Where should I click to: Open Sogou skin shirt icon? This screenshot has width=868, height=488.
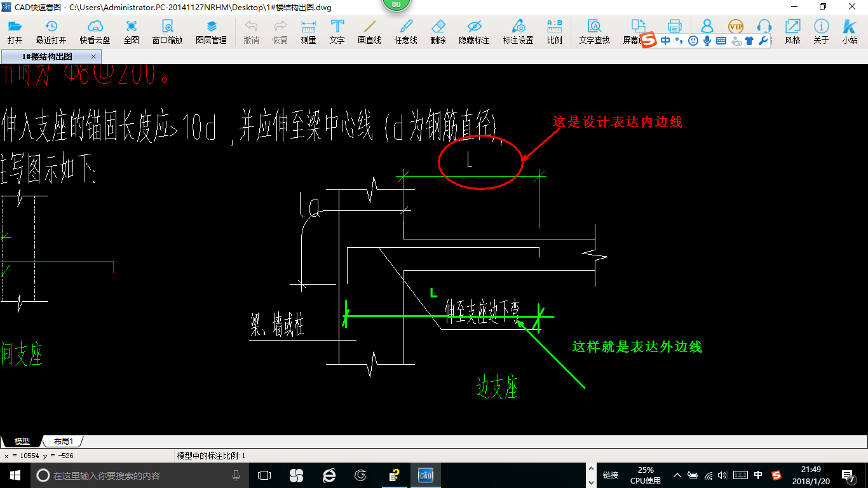pos(749,41)
